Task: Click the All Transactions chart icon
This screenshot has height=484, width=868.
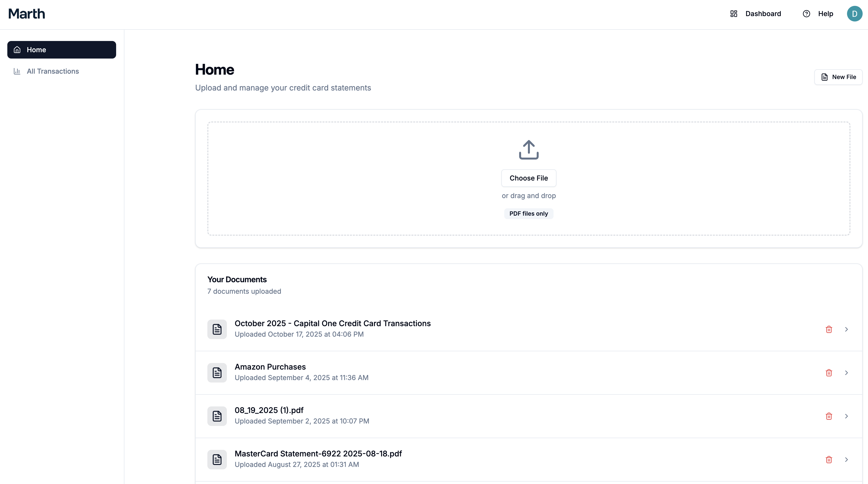Action: pyautogui.click(x=17, y=71)
